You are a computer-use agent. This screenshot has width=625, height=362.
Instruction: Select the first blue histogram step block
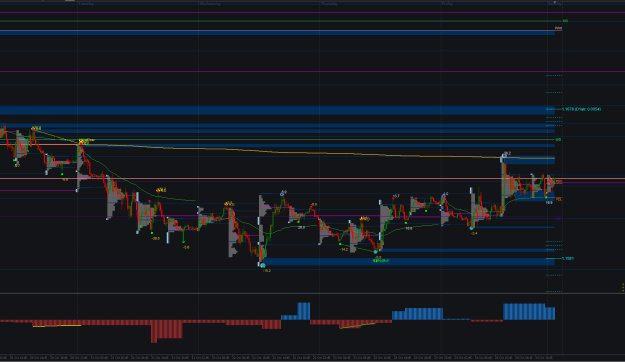(289, 317)
